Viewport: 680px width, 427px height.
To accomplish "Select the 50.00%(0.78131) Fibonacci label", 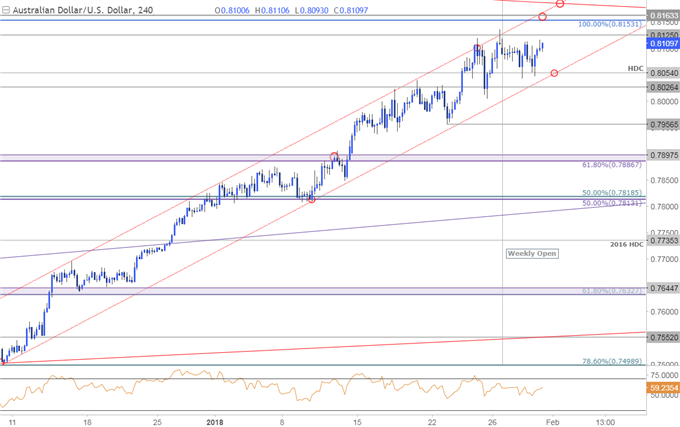I will [611, 203].
